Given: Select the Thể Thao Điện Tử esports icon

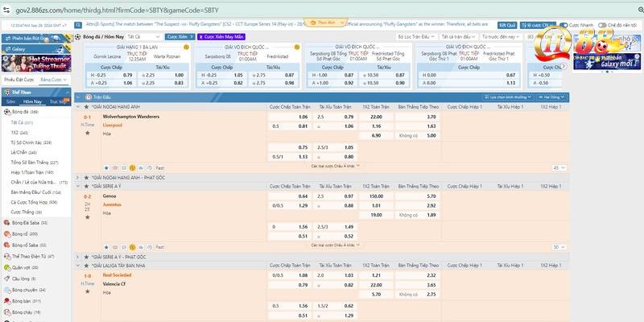Looking at the screenshot, I should [7, 256].
